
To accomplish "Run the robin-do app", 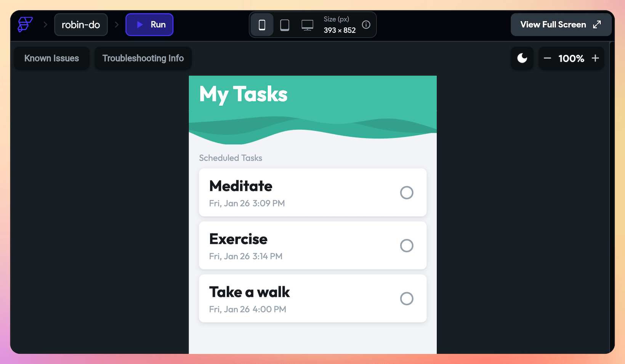I will pyautogui.click(x=149, y=24).
